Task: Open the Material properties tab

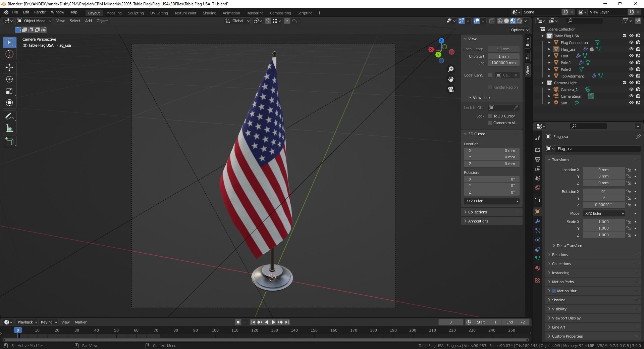Action: point(538,268)
